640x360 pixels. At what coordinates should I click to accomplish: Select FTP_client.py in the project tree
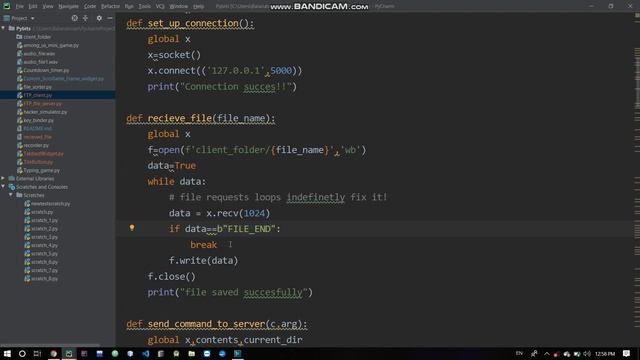38,95
